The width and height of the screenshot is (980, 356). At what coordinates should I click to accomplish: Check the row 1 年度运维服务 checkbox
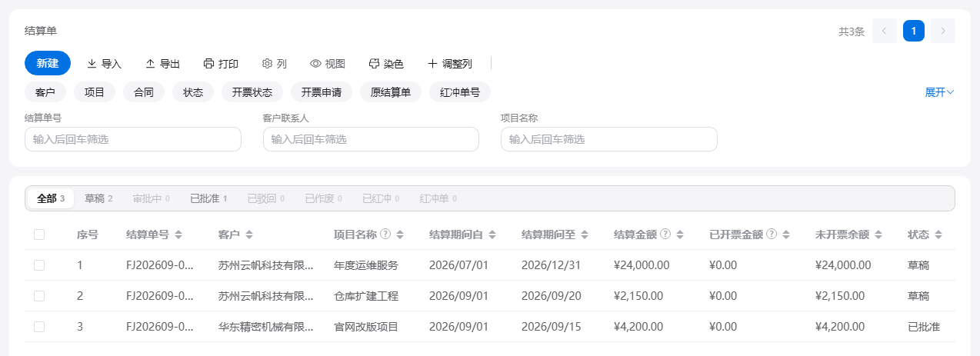coord(39,265)
